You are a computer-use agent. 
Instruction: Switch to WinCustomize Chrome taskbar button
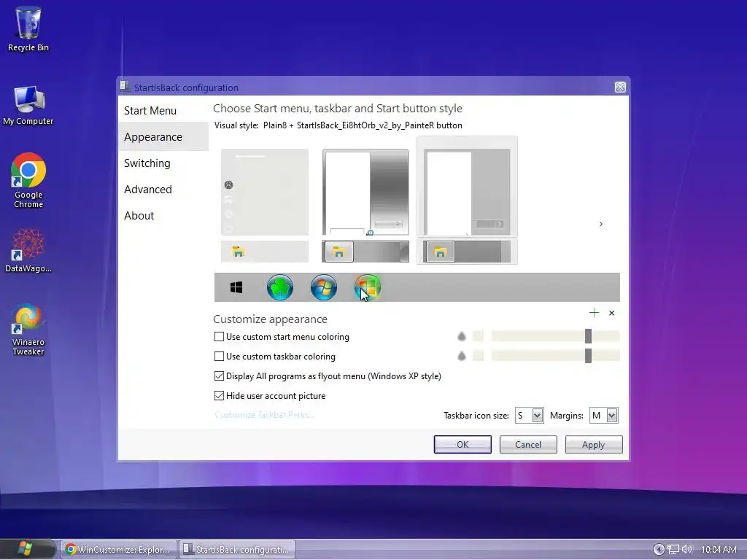point(117,550)
